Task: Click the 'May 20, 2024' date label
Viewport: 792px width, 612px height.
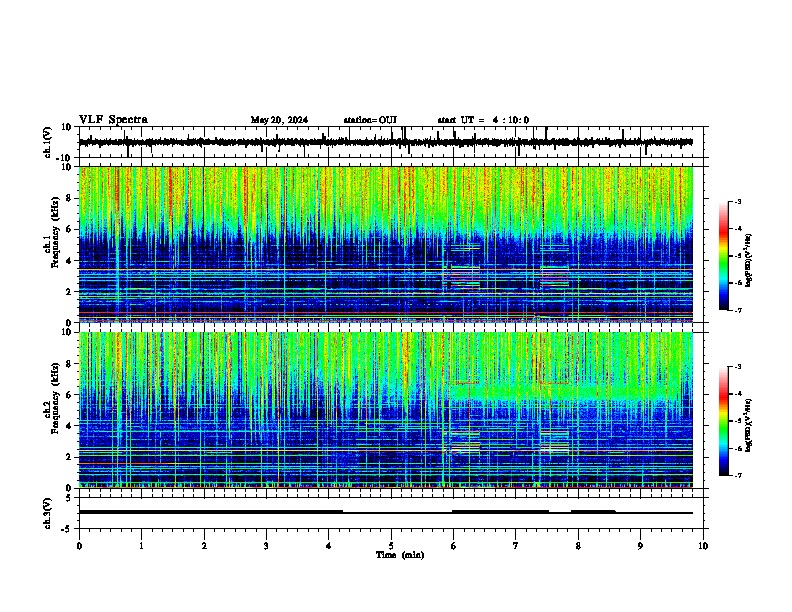Action: tap(279, 120)
